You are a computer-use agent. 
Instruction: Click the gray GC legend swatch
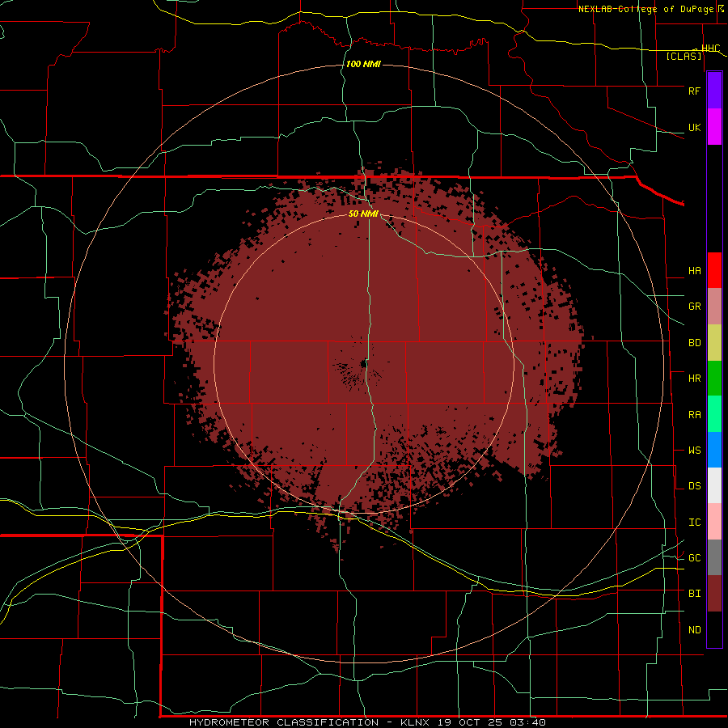[714, 557]
